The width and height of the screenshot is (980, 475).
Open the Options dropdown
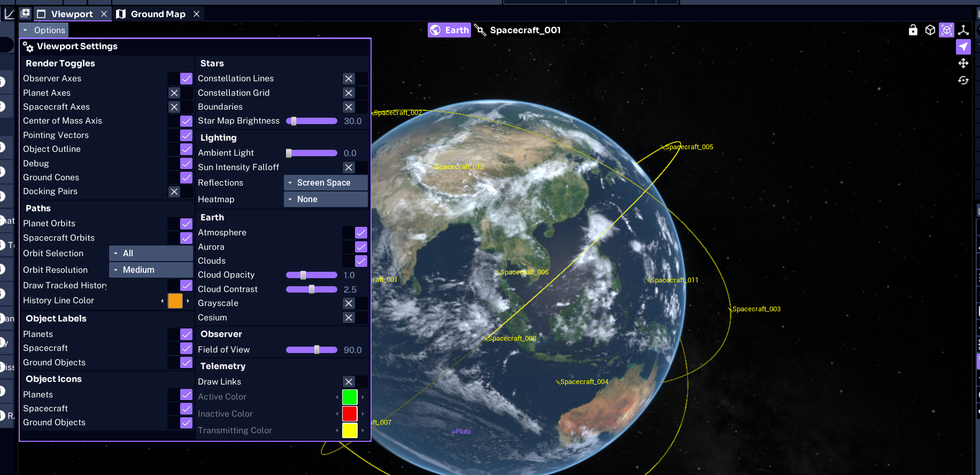click(44, 30)
